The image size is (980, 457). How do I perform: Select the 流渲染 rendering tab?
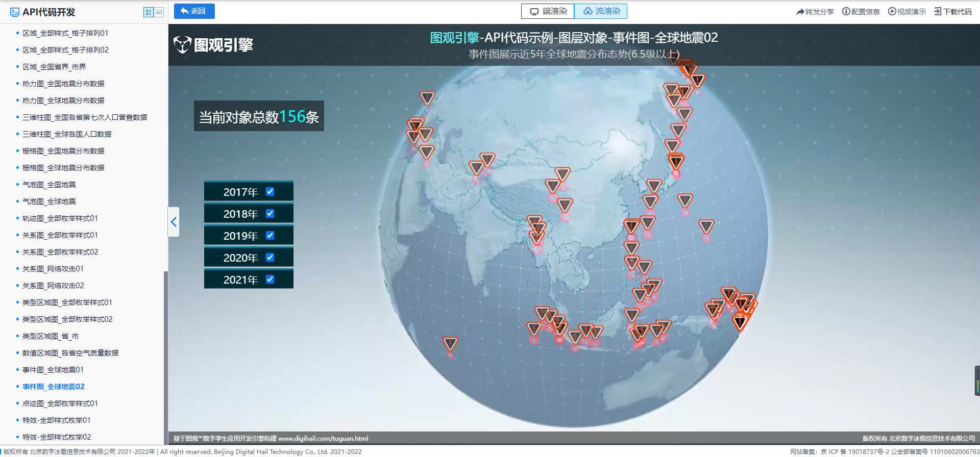point(601,11)
